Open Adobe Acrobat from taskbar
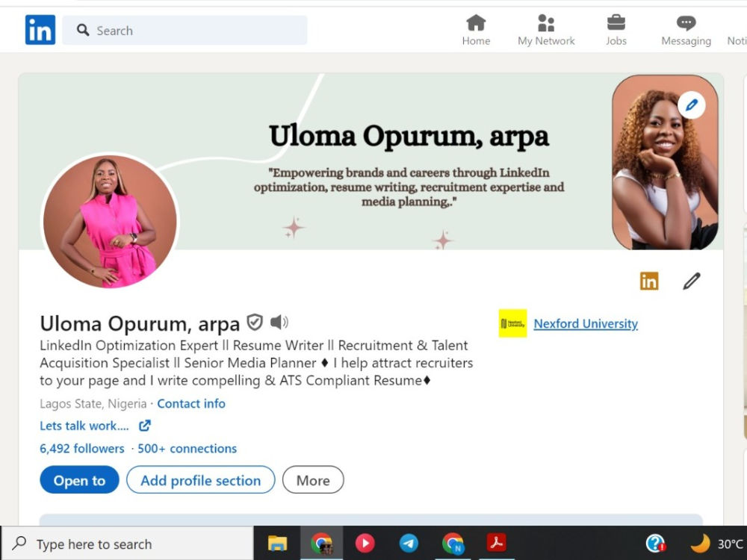The width and height of the screenshot is (747, 560). click(496, 542)
